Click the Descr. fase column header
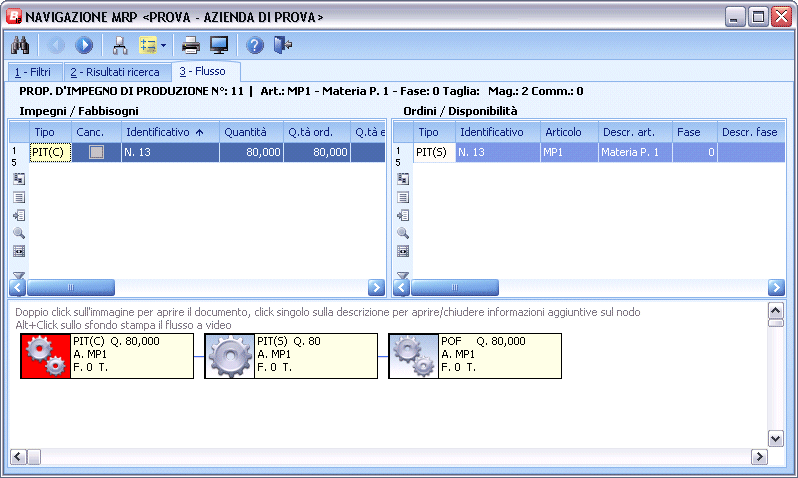The width and height of the screenshot is (798, 478). pos(751,132)
